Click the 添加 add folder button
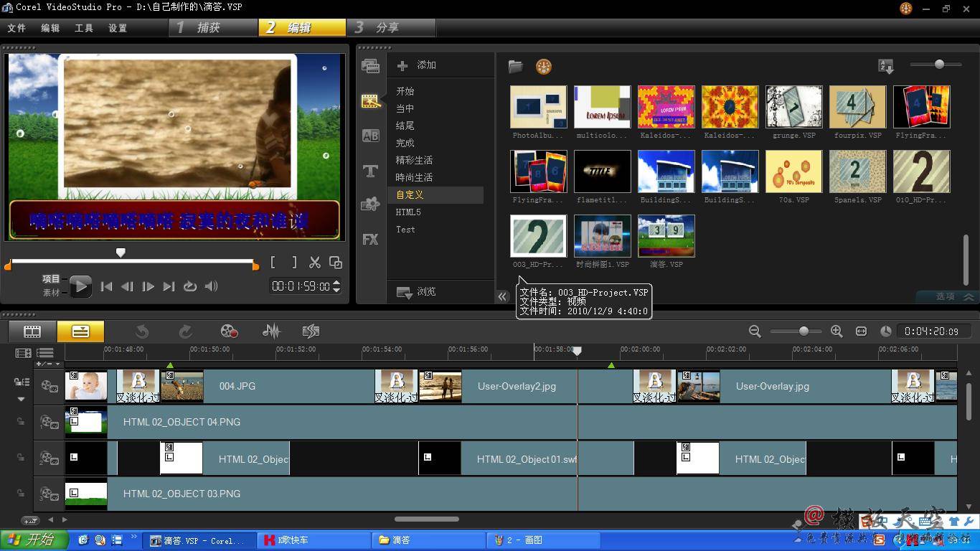This screenshot has width=980, height=551. coord(416,65)
